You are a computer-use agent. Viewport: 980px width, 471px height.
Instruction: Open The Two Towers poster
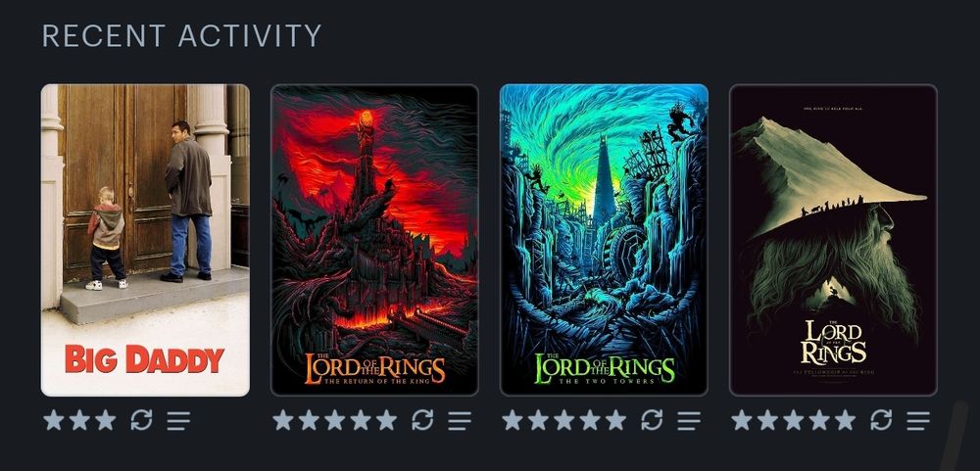coord(604,240)
